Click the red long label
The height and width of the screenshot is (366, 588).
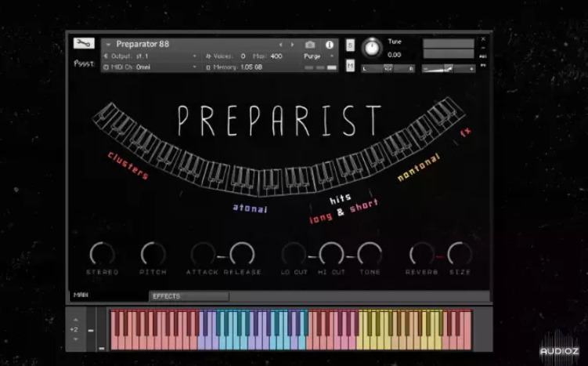click(x=321, y=218)
